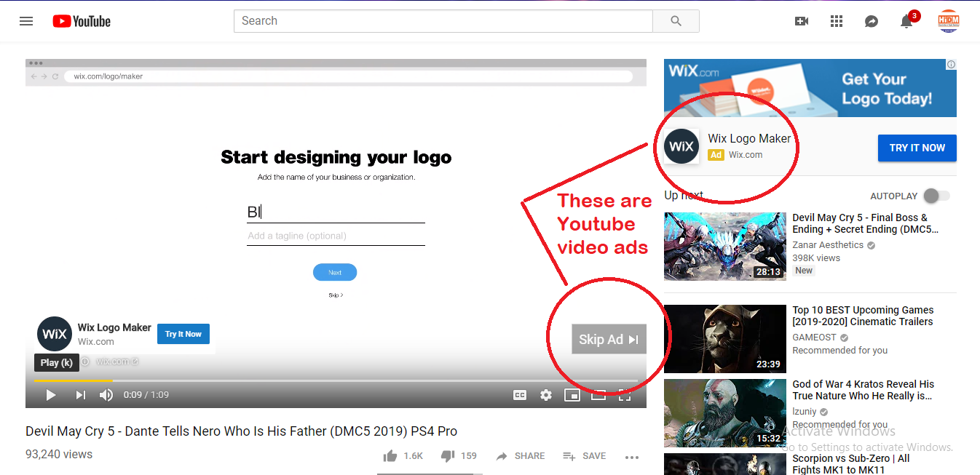The width and height of the screenshot is (980, 475).
Task: Click the Top 10 BEST Upcoming Games title
Action: 863,316
